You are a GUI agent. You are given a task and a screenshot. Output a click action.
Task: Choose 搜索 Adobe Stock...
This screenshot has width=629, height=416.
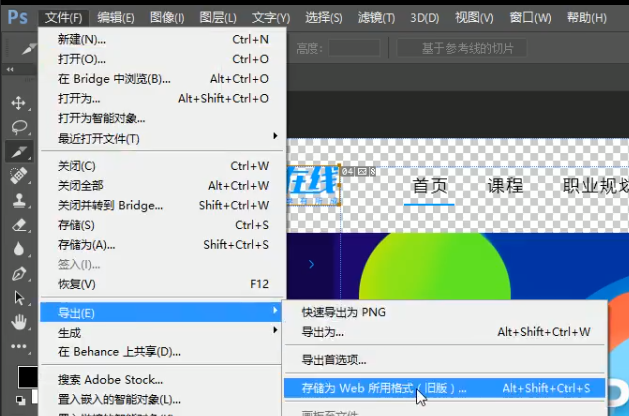[161, 379]
